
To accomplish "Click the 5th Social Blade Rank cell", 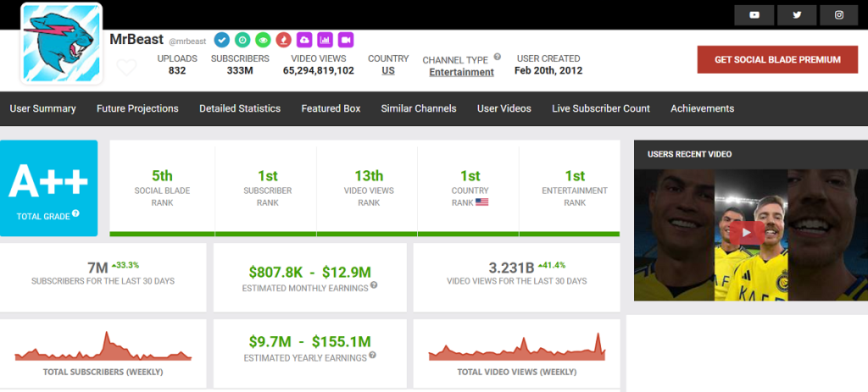I will pyautogui.click(x=162, y=188).
